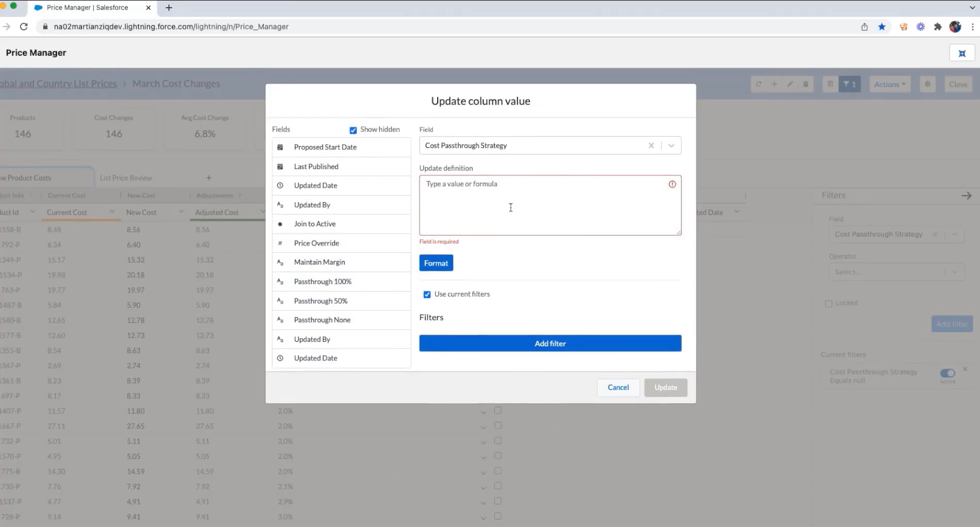This screenshot has height=527, width=980.
Task: Tick the row checkbox beside 9.41 adjusted cost
Action: [498, 516]
